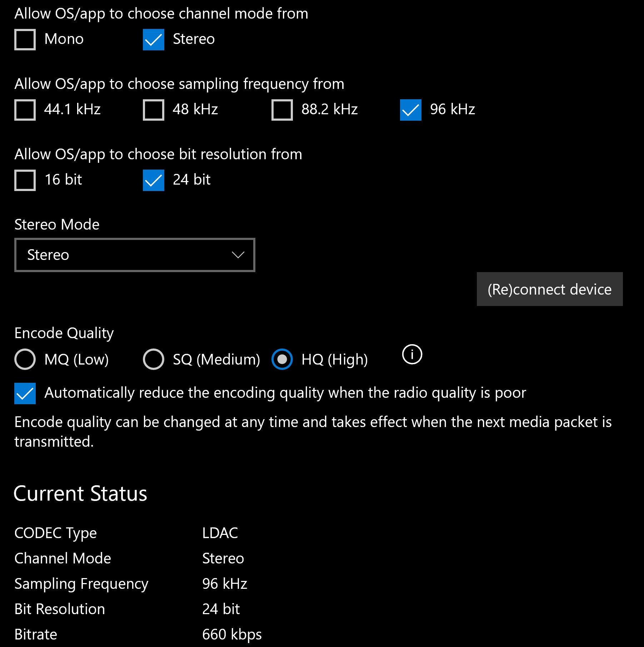Disable the 96 kHz sampling frequency
Screen dimensions: 644x647
411,110
